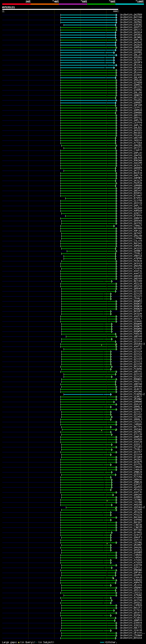Open the UniRef100_Q43767 label

(131, 452)
